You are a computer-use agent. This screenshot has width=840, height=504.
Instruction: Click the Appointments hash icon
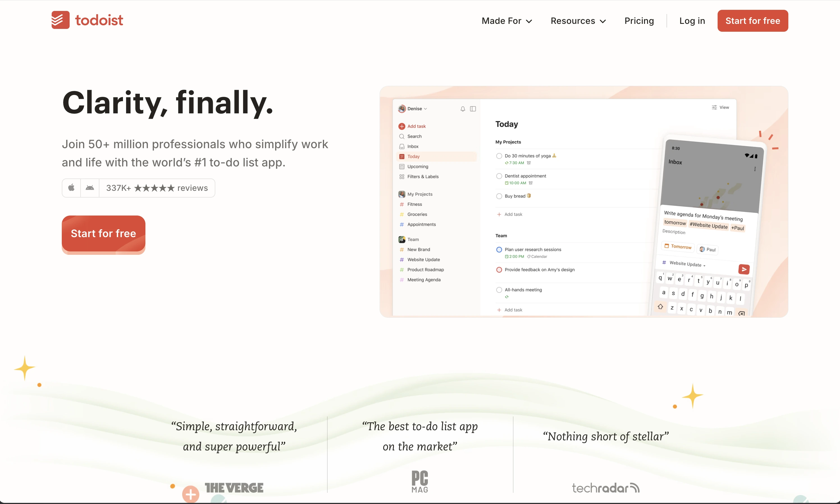coord(401,224)
